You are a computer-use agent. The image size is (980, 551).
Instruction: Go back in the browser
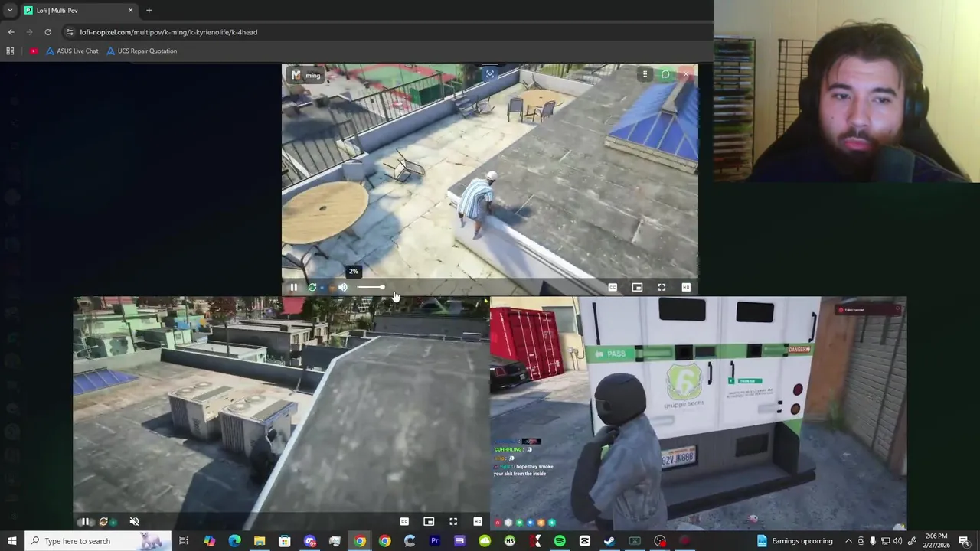(11, 32)
